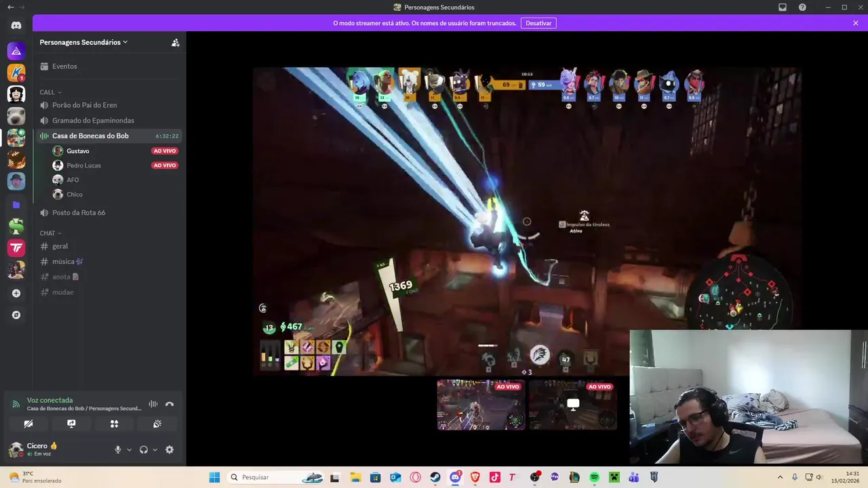Image resolution: width=868 pixels, height=488 pixels.
Task: Disconnect from voice with the hang-up icon
Action: [170, 404]
